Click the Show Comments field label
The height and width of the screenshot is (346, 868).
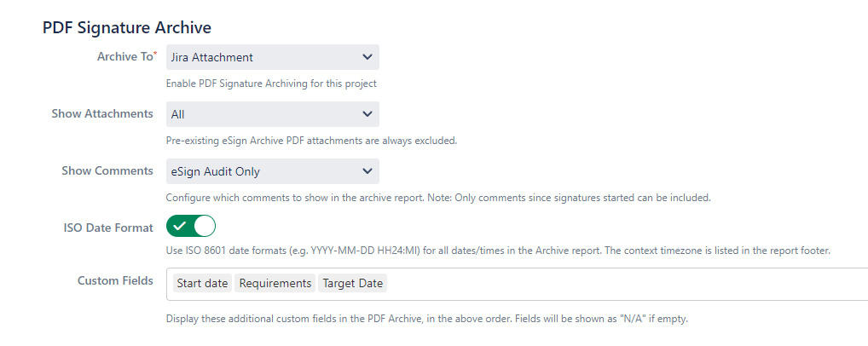point(107,171)
